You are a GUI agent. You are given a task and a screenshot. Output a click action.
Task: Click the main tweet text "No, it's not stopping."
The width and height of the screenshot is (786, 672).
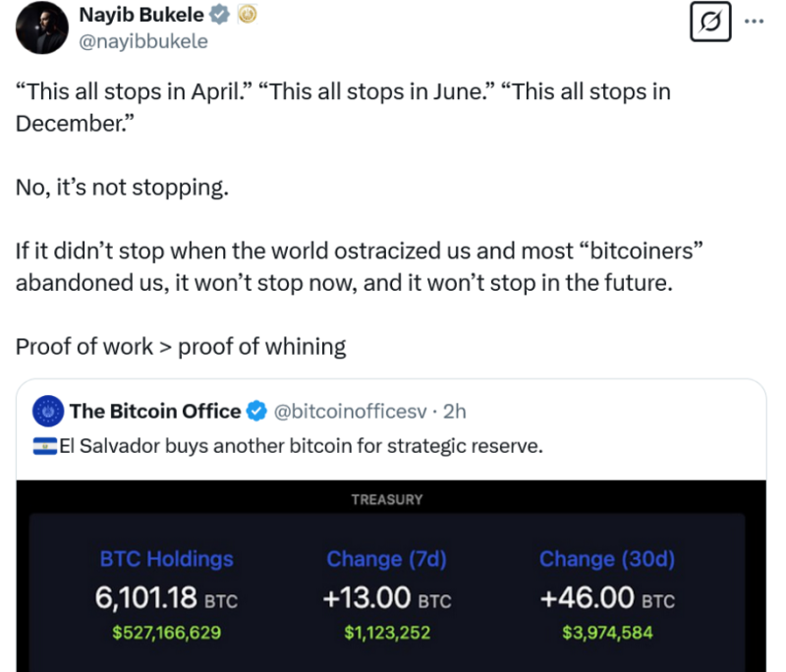coord(122,188)
